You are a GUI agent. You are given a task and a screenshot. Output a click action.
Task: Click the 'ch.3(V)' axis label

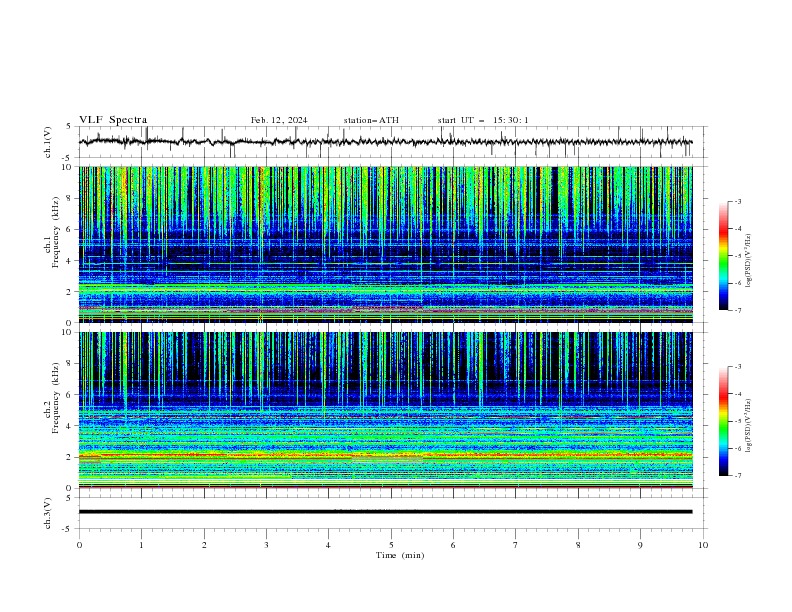coord(48,513)
